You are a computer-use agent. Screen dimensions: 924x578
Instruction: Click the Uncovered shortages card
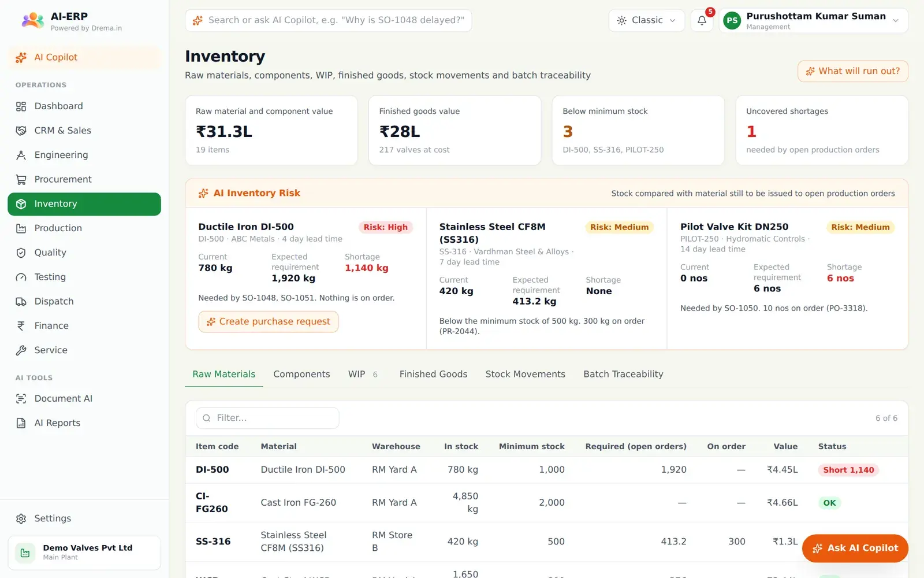822,131
